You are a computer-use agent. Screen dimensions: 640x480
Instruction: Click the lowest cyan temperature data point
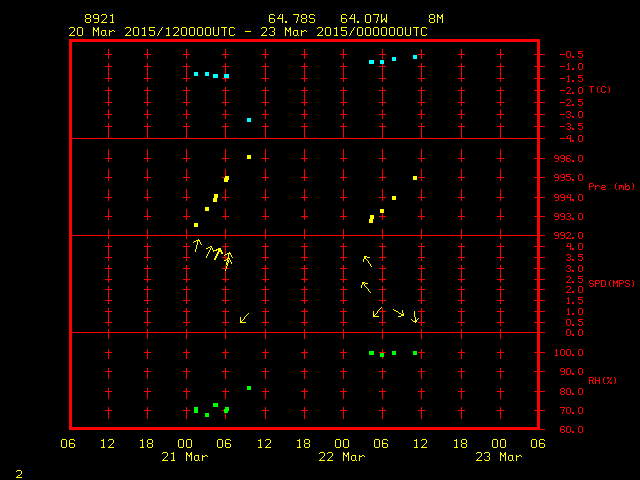249,120
